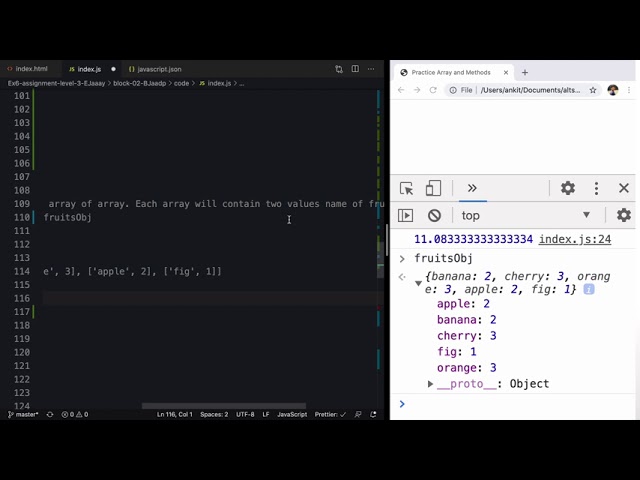
Task: Open the top JavaScript context dropdown
Action: [526, 216]
